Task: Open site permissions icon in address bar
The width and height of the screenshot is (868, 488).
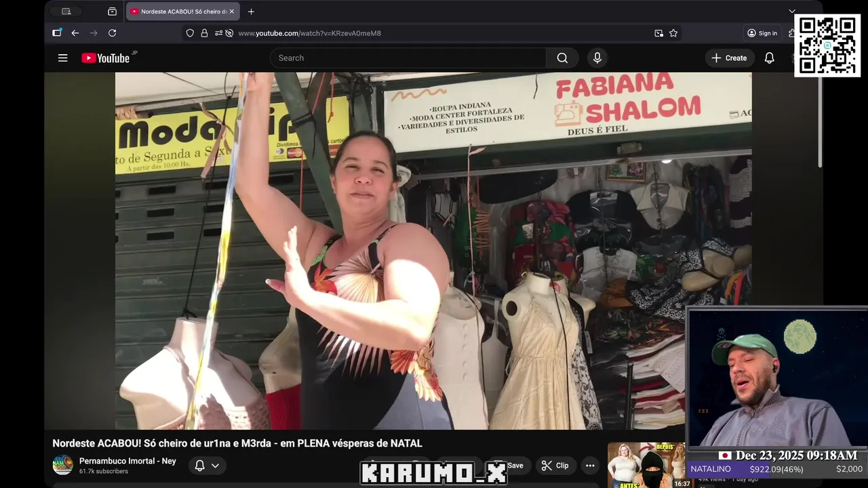Action: tap(218, 33)
